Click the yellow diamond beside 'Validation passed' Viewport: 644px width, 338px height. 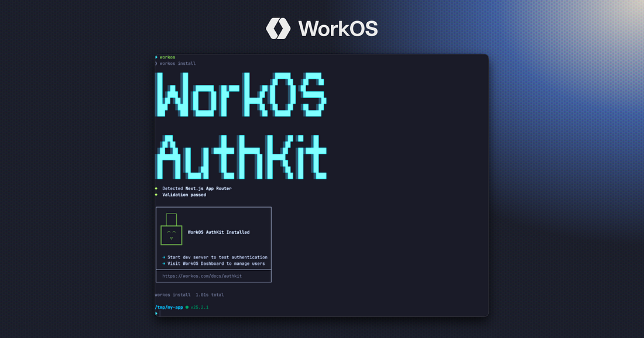pyautogui.click(x=156, y=195)
